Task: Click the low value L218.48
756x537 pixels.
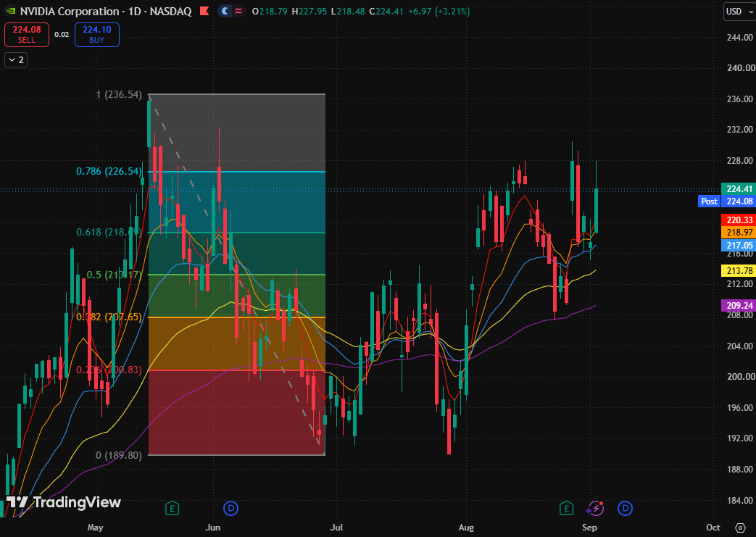Action: click(348, 11)
